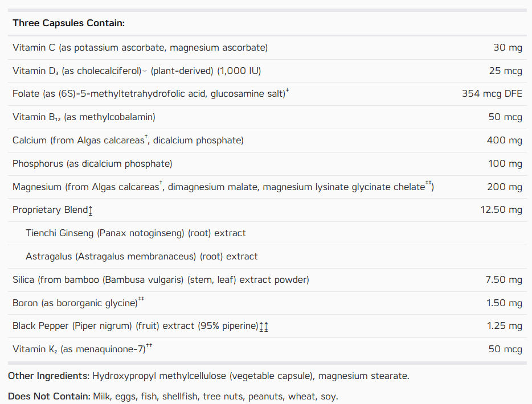Click the Vitamin D3 25 mcg amount
532x404 pixels.
click(506, 71)
